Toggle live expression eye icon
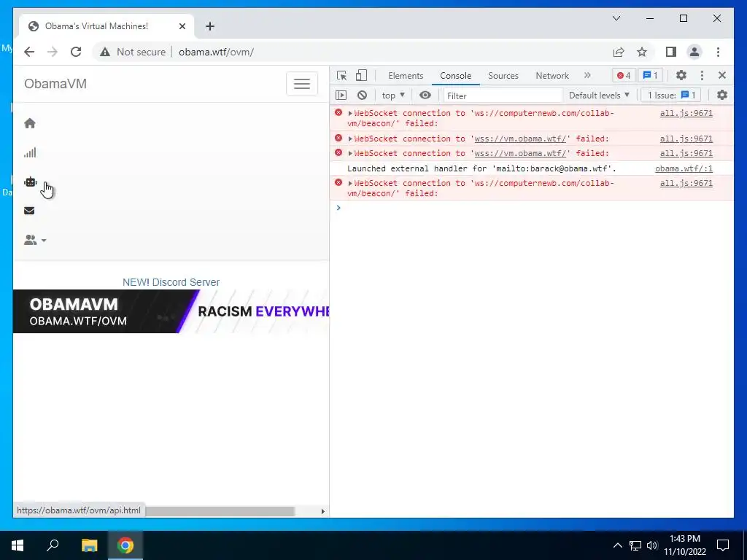747x560 pixels. 425,96
